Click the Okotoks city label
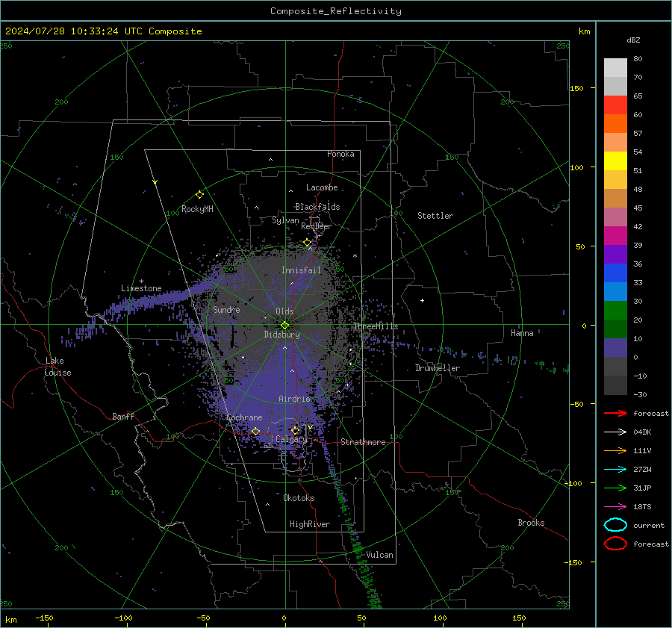 tap(299, 498)
